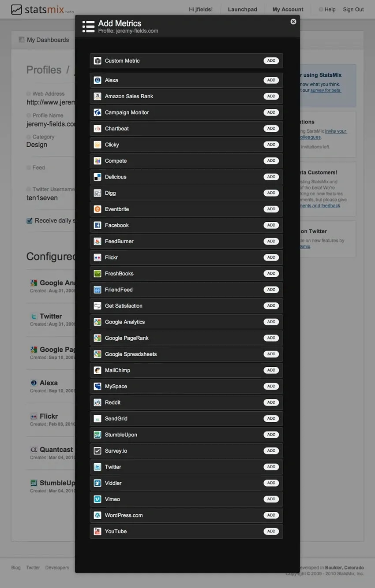Add the Reddit metric
Screen dimensions: 375x588
click(271, 402)
